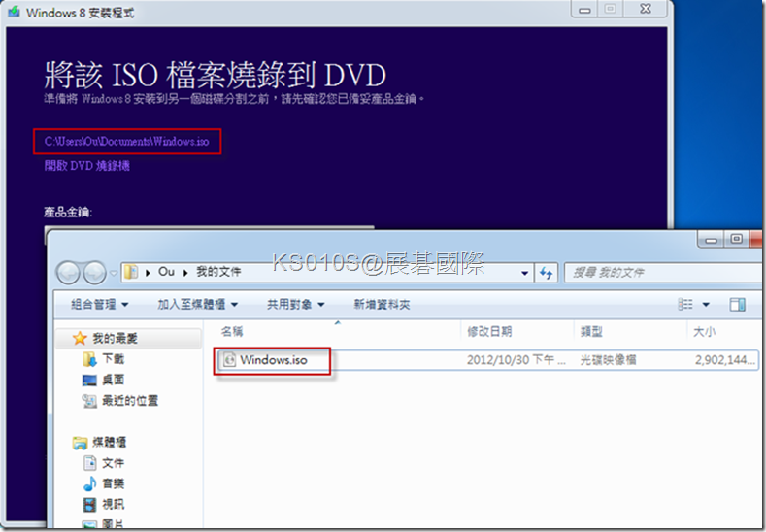This screenshot has height=532, width=766.
Task: Sort by the 修改日期 column header
Action: pos(489,332)
